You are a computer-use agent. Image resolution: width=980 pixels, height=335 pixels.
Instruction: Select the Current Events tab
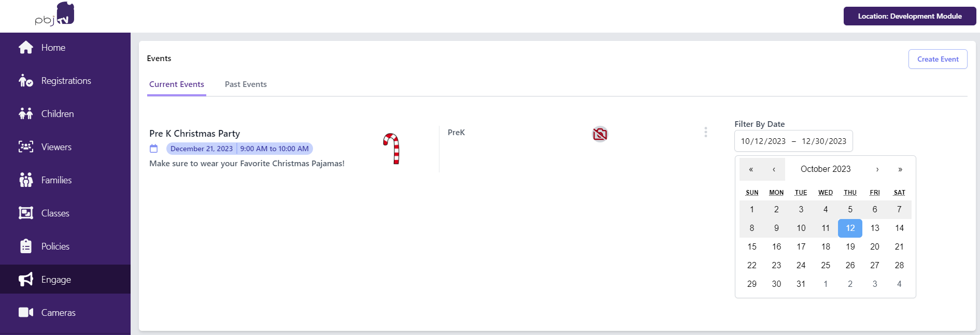click(177, 84)
